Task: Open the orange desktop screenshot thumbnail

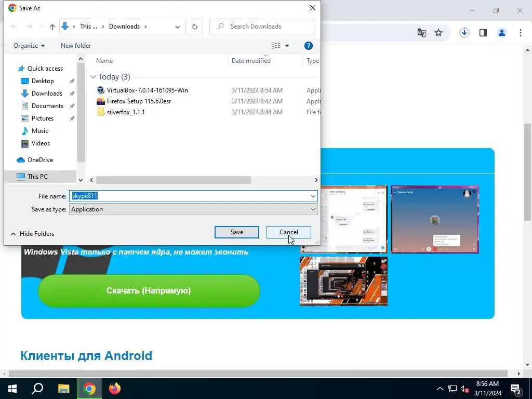Action: [343, 281]
